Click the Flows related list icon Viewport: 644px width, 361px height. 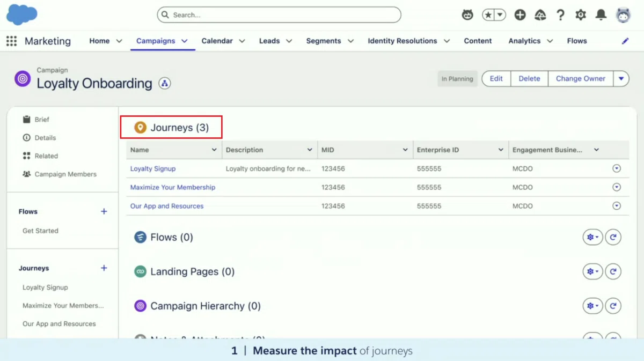(x=140, y=237)
